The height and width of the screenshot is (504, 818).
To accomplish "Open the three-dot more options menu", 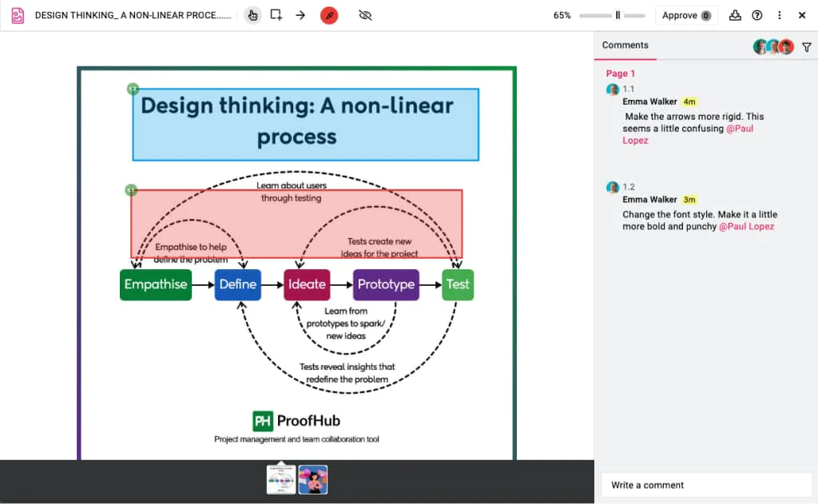I will click(x=780, y=15).
